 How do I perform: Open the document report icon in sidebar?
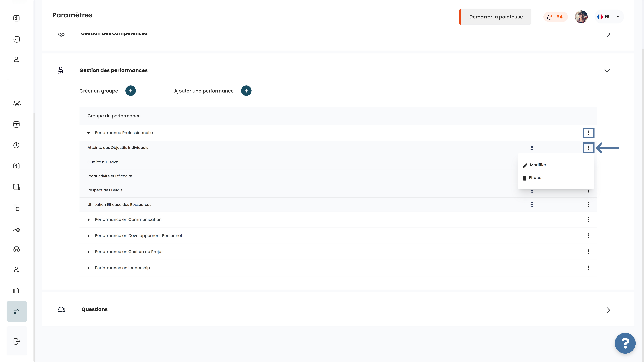click(17, 187)
